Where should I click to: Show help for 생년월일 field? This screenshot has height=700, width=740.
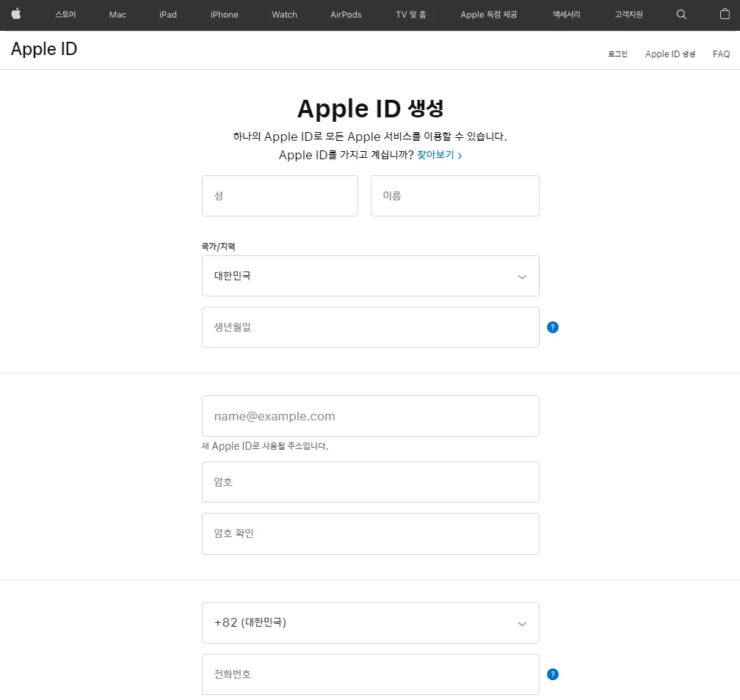tap(552, 327)
